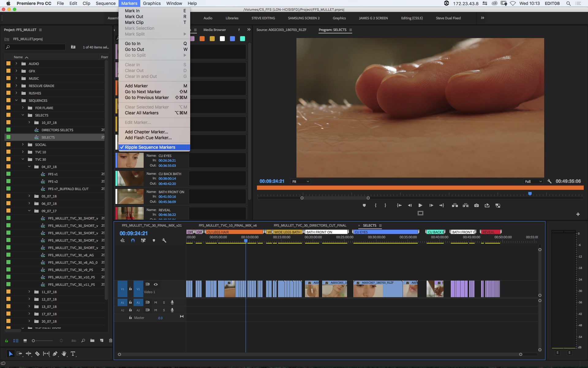The width and height of the screenshot is (588, 368).
Task: Solo audio track A1
Action: 164,302
